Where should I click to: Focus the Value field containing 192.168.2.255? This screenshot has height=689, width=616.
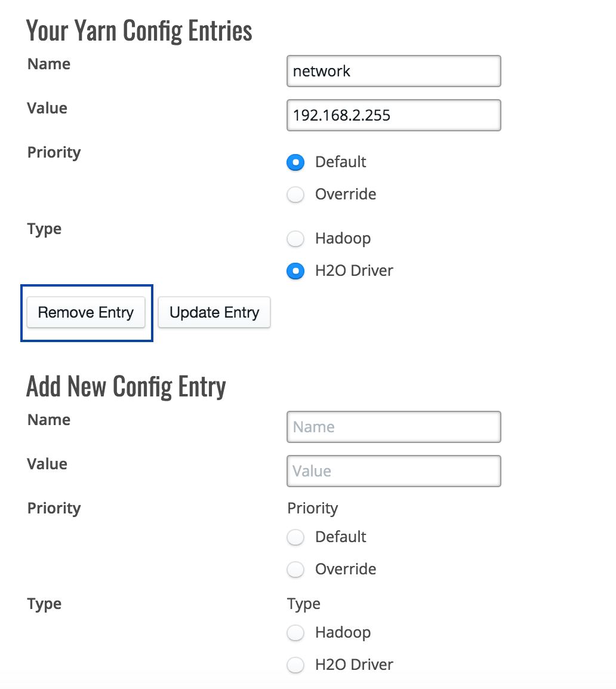point(394,115)
